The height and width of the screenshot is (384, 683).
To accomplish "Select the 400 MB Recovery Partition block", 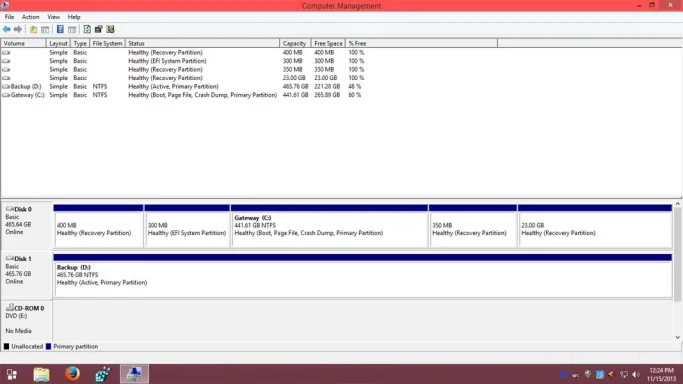I will point(98,226).
